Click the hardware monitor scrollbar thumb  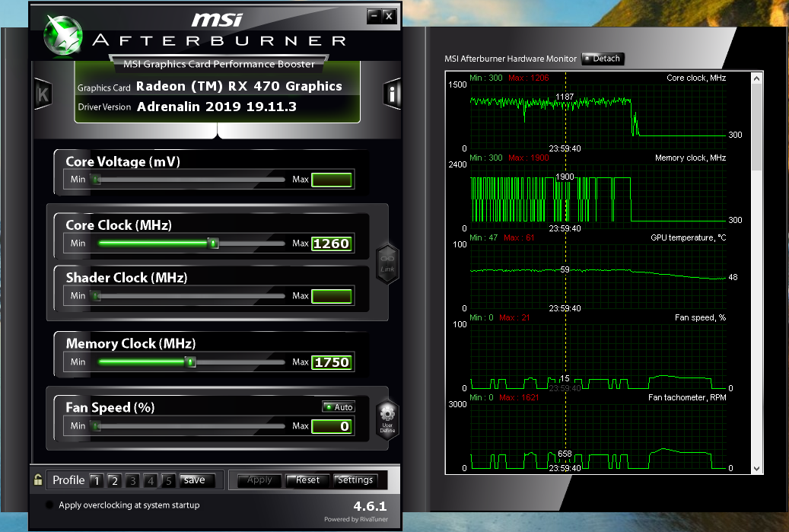point(756,127)
